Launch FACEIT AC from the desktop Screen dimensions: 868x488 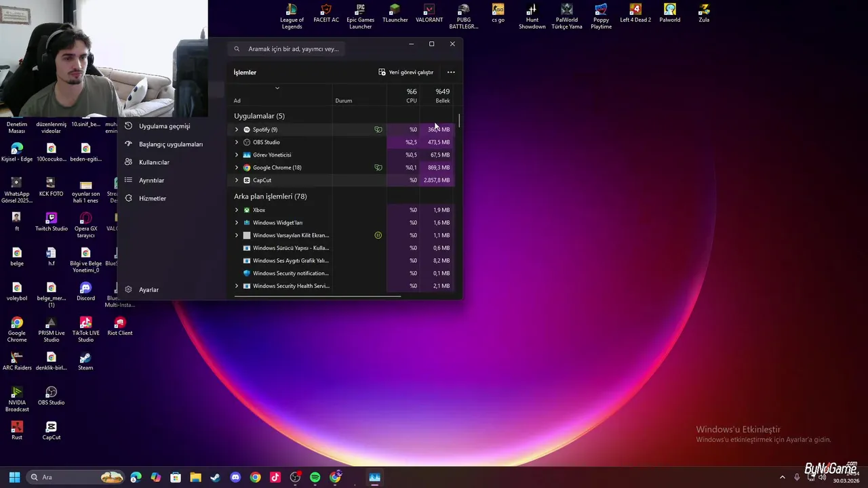click(326, 14)
